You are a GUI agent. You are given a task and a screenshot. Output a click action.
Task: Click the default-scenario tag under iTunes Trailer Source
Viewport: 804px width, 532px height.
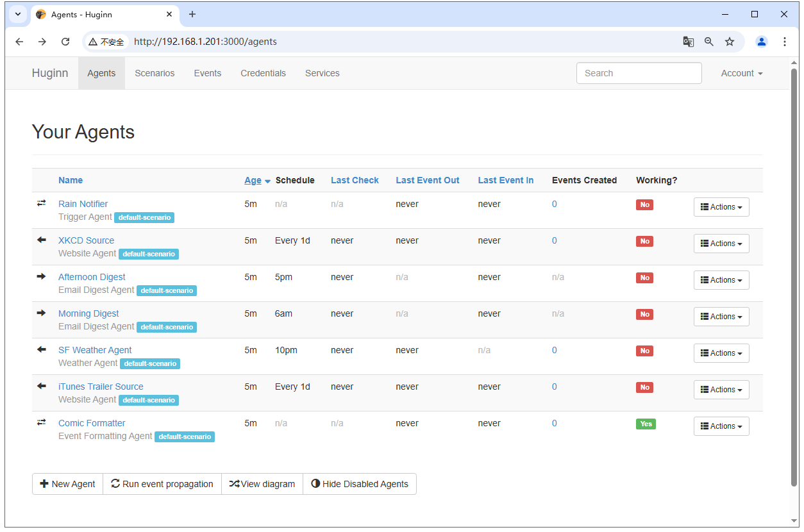(x=149, y=400)
